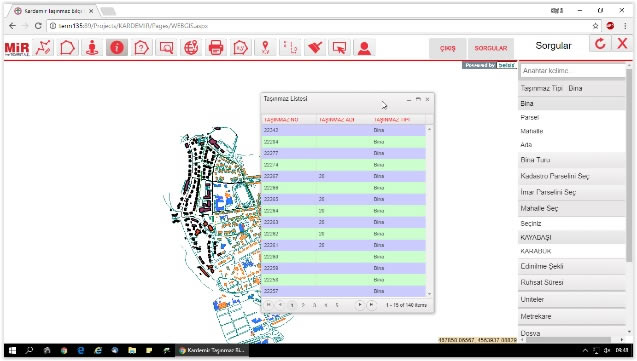Viewport: 637px width, 361px height.
Task: Select the polyline measure tool
Action: (x=43, y=48)
